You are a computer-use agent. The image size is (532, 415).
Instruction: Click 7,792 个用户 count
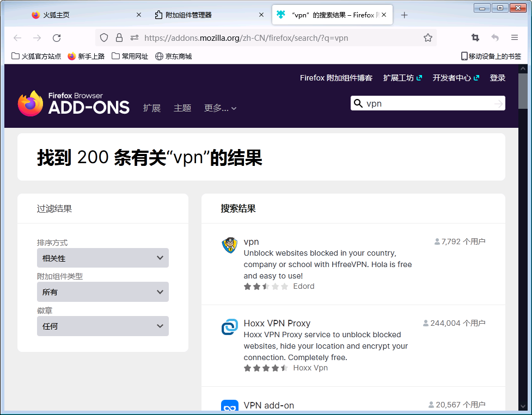(x=460, y=241)
